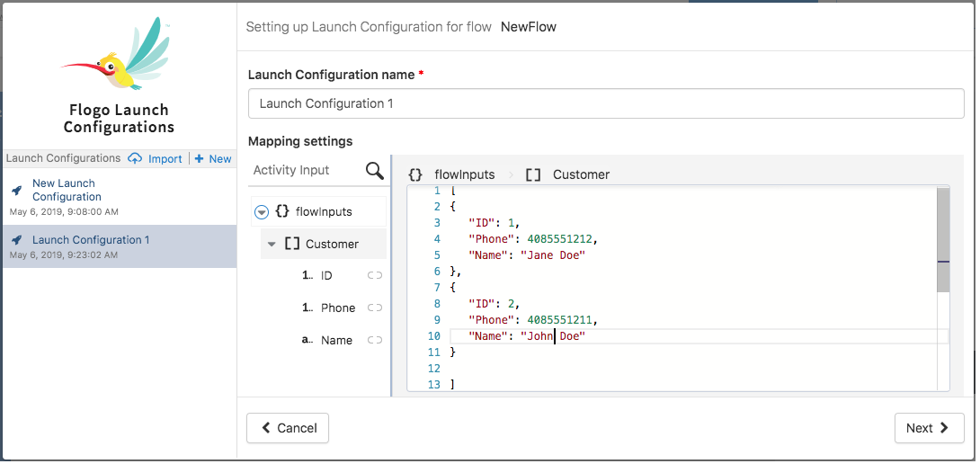
Task: Select flowInputs in the breadcrumb path
Action: (463, 174)
